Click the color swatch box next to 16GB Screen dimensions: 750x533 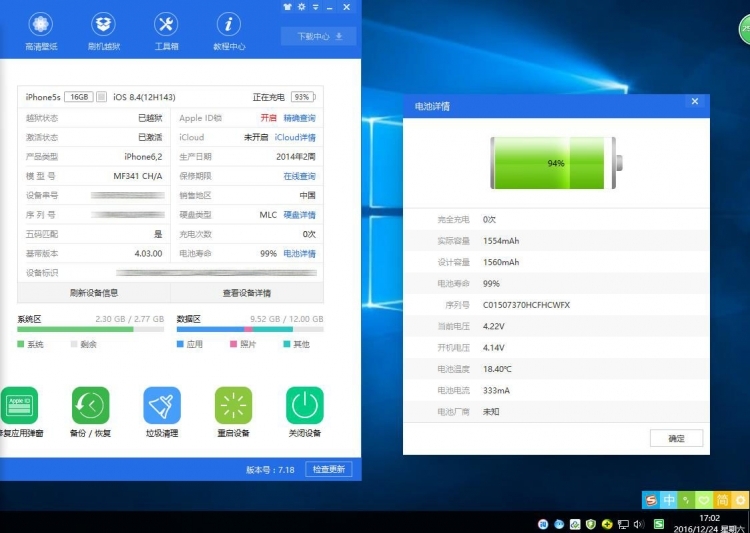[101, 97]
